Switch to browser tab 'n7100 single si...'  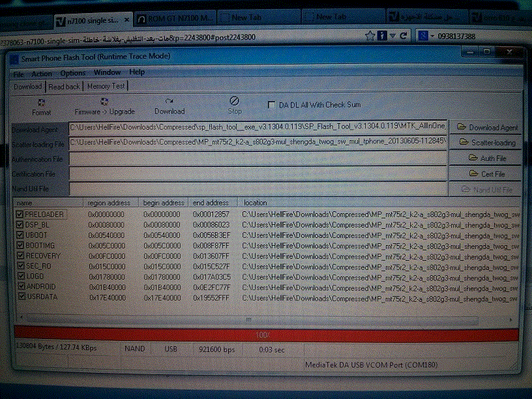[x=93, y=21]
